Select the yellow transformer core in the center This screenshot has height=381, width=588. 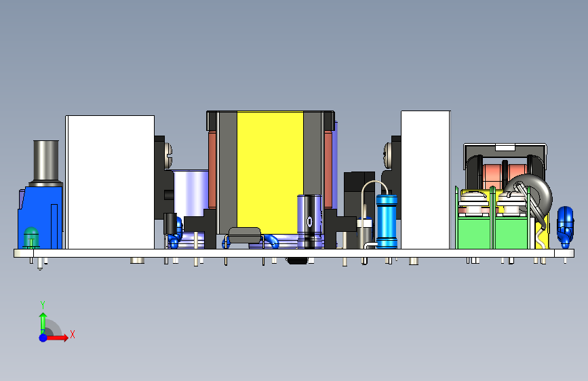pyautogui.click(x=270, y=172)
